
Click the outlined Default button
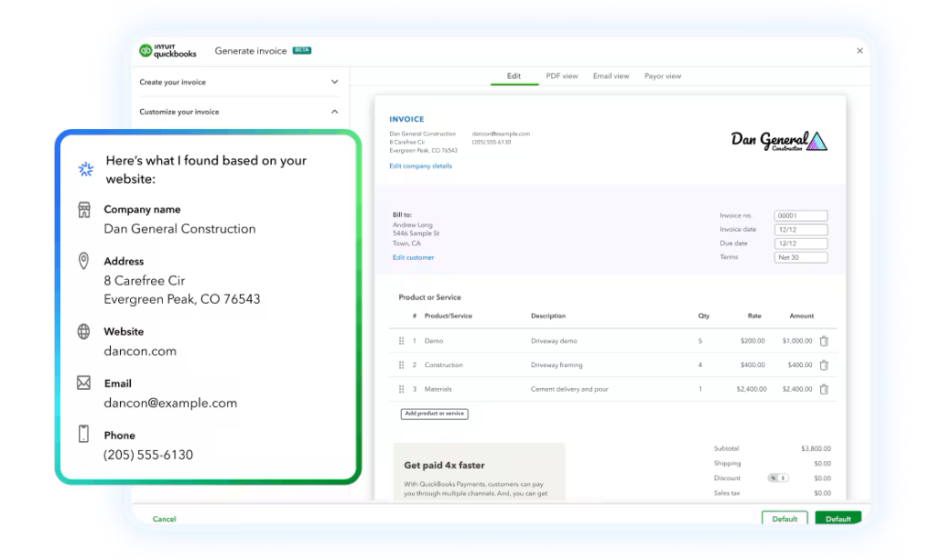coord(785,518)
